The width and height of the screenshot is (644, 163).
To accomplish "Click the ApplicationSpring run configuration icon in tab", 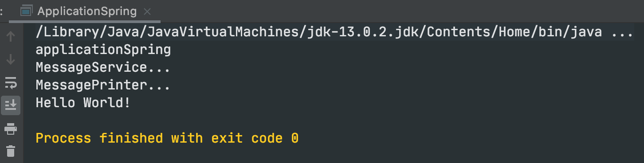I will pos(27,11).
